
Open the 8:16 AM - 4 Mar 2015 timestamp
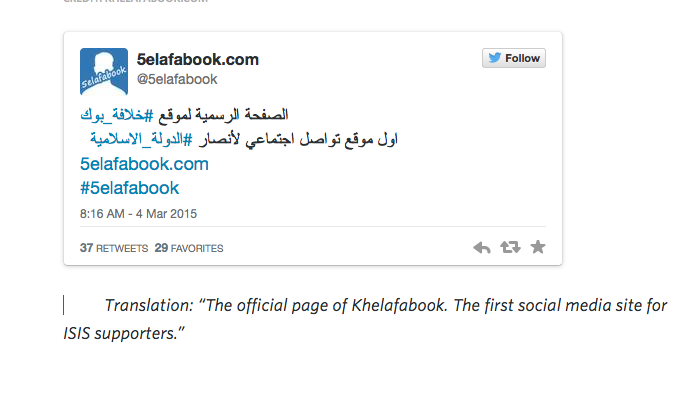tap(138, 214)
